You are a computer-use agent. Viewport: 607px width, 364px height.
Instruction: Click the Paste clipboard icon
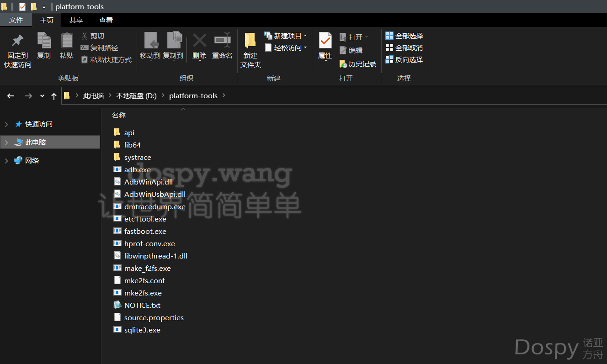pyautogui.click(x=67, y=41)
